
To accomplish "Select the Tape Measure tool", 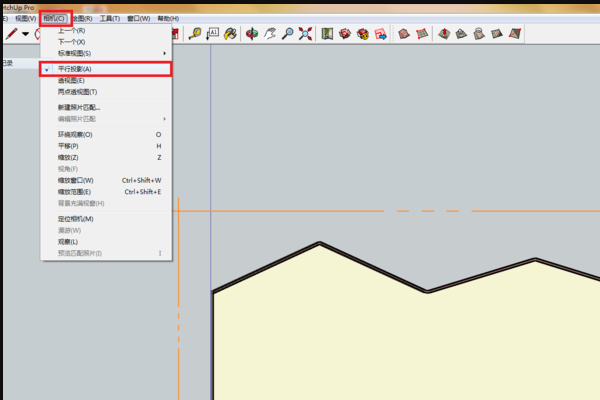I will (x=195, y=34).
